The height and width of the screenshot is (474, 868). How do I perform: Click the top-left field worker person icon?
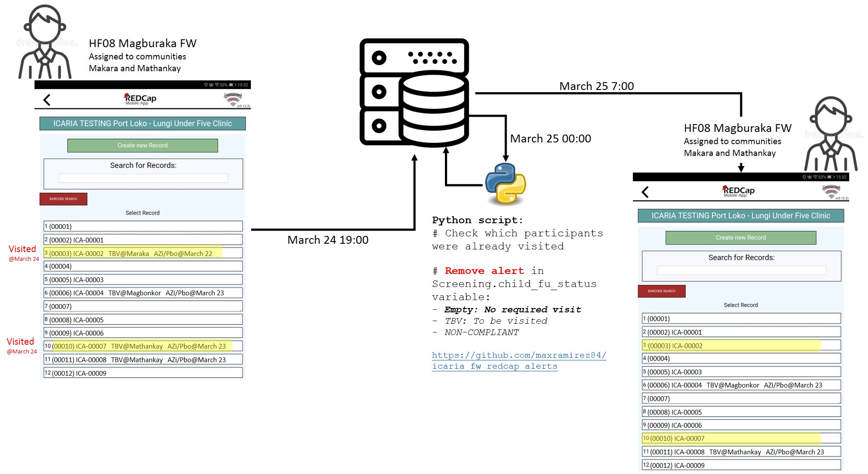coord(45,42)
